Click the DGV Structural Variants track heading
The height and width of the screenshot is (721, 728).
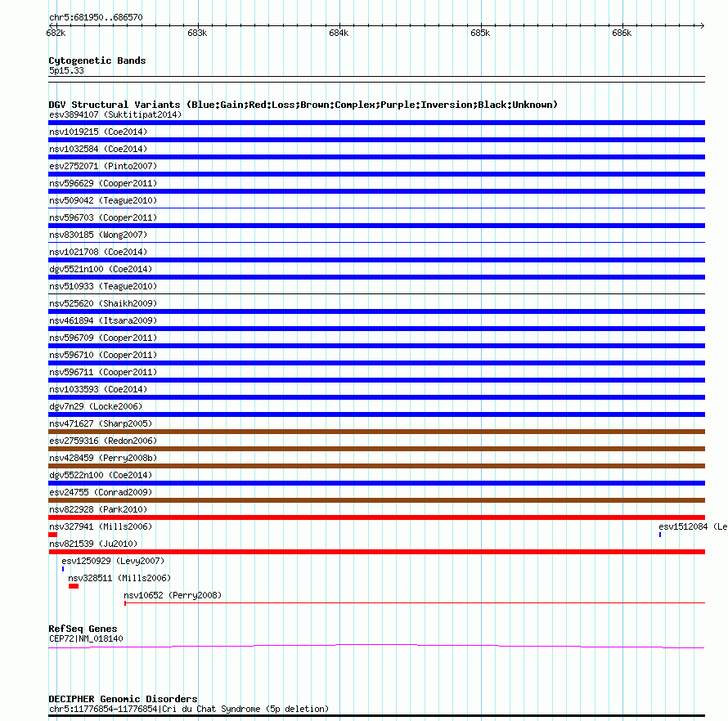click(x=303, y=105)
